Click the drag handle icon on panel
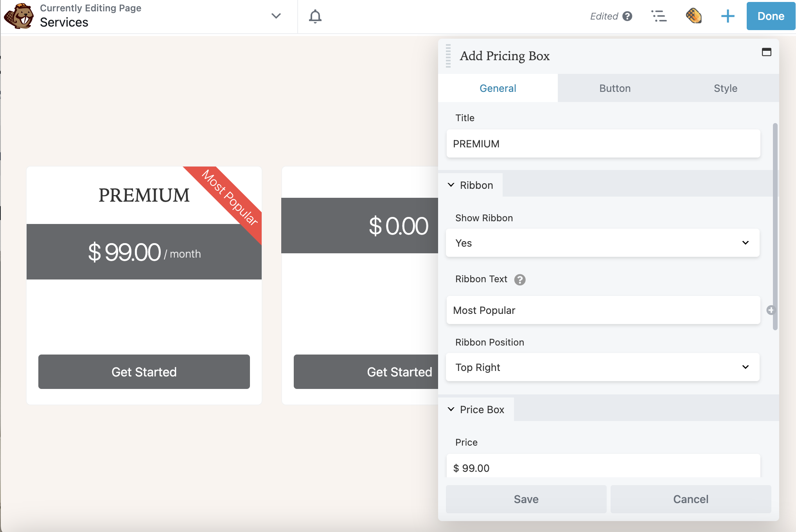Viewport: 796px width, 532px height. coord(449,55)
